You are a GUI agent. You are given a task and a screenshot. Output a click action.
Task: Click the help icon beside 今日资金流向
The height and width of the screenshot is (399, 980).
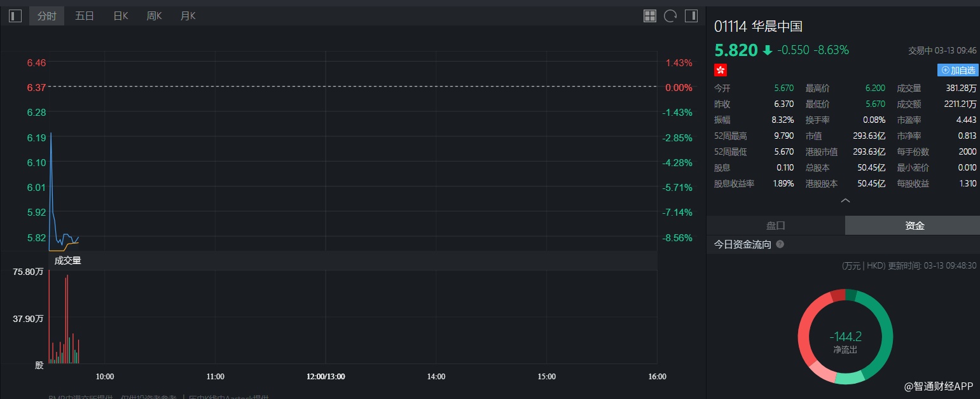pos(780,244)
